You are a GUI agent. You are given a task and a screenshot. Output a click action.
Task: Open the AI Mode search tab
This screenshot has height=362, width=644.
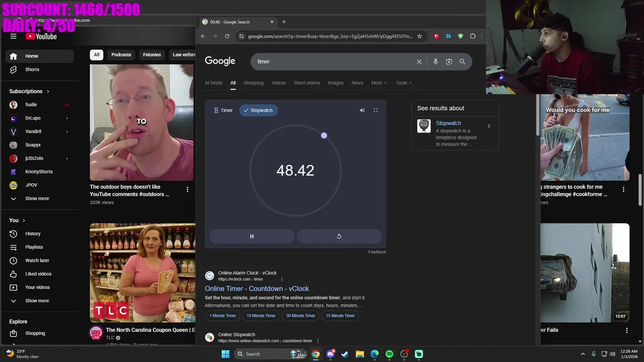pyautogui.click(x=213, y=83)
